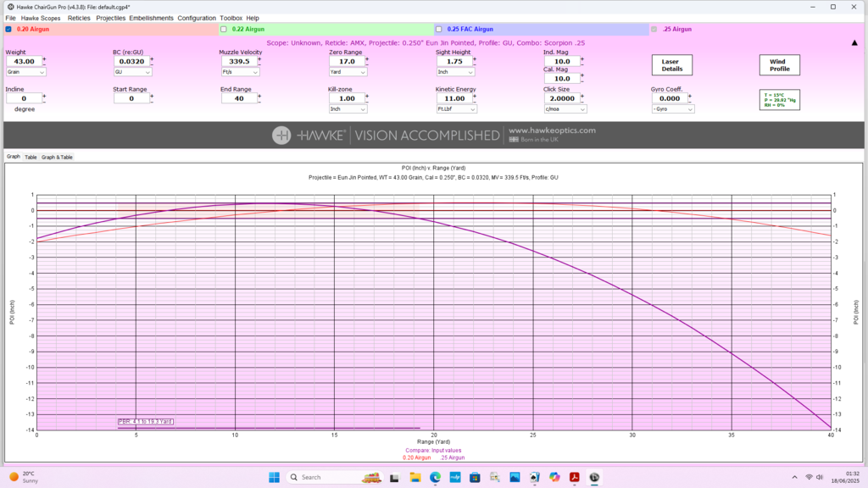Click the Cal. Mag stepper

point(582,79)
